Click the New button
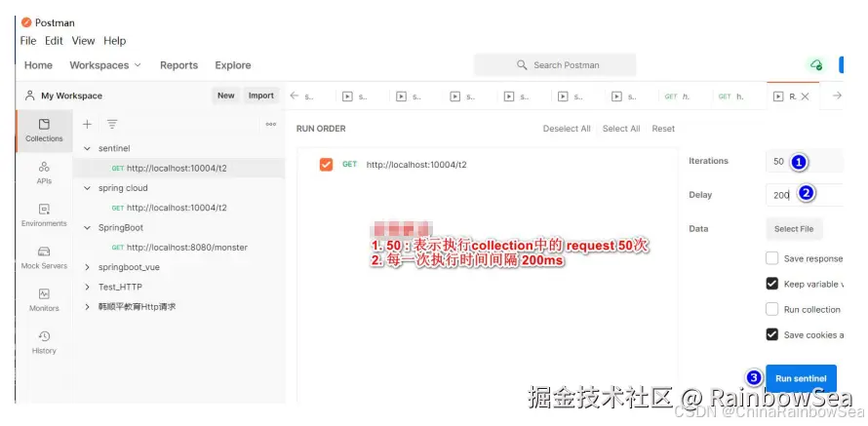Screen dimensions: 868x426 pos(226,96)
